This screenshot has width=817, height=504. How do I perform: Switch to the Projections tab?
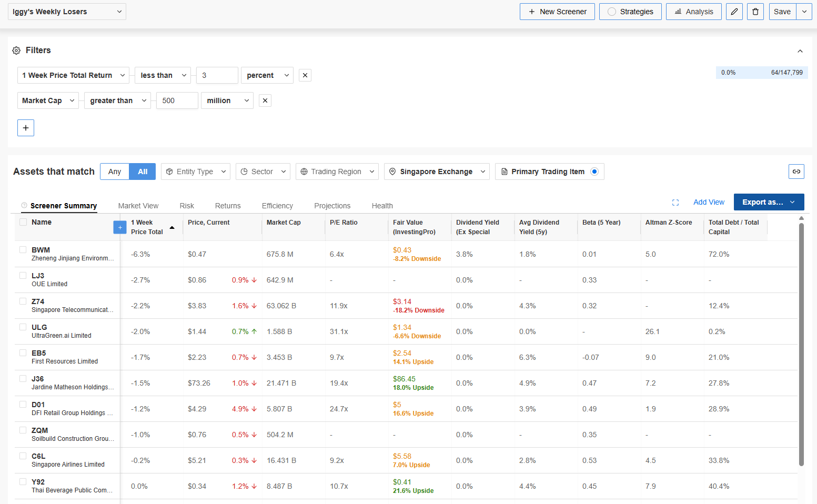point(332,206)
